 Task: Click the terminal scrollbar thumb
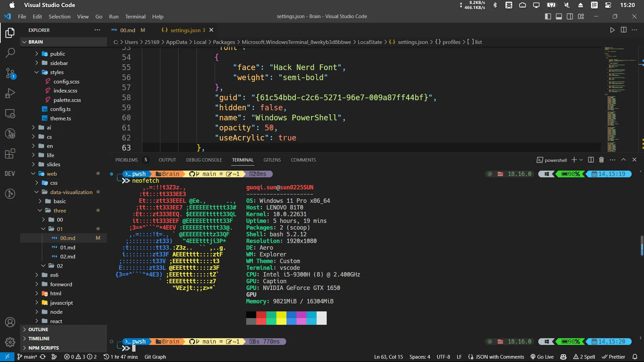(642, 246)
